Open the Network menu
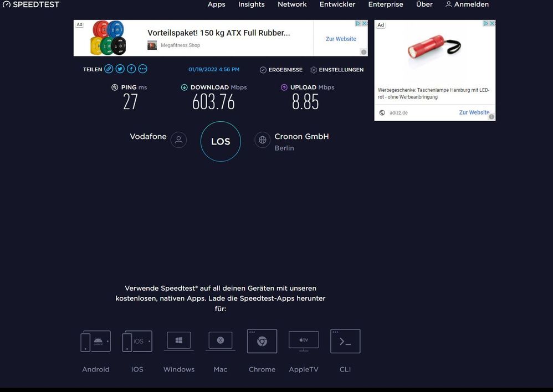This screenshot has height=392, width=553. coord(292,4)
